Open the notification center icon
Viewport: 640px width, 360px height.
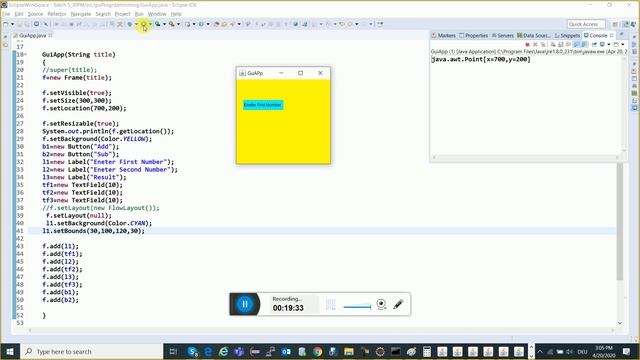(x=627, y=351)
